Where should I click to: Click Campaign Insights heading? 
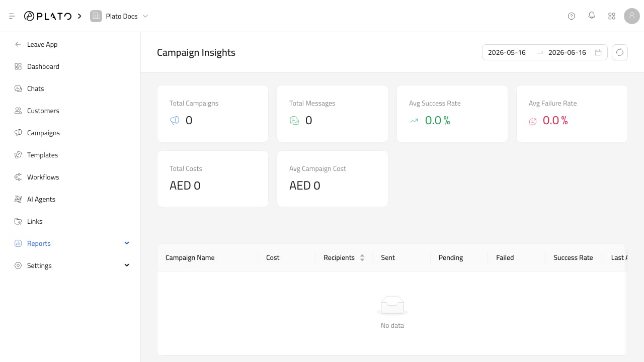(x=196, y=52)
